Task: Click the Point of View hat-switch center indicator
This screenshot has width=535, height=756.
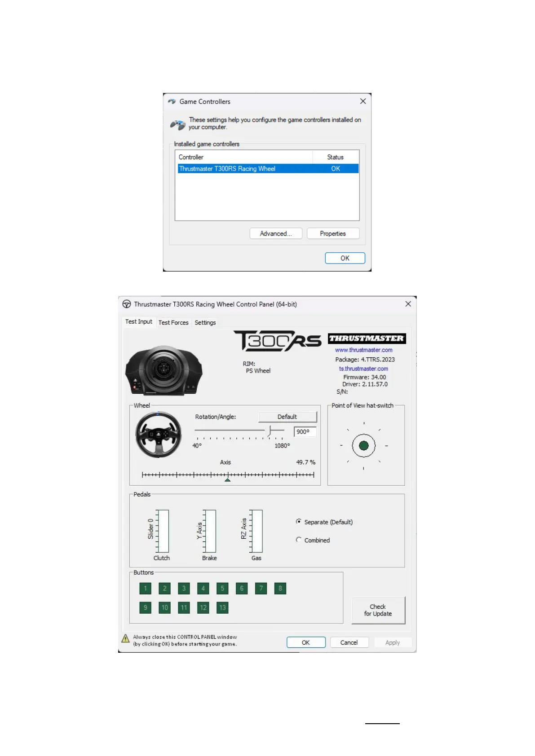Action: [364, 446]
